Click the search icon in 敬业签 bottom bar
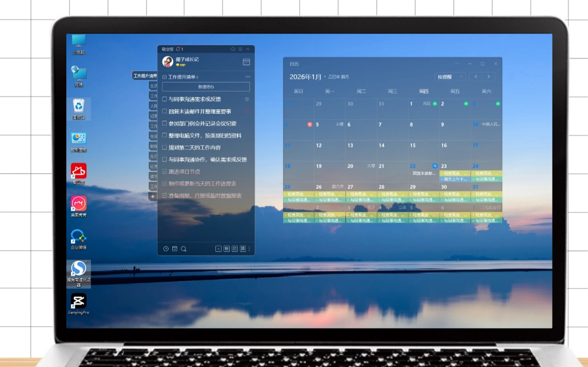The image size is (588, 367). coord(184,249)
